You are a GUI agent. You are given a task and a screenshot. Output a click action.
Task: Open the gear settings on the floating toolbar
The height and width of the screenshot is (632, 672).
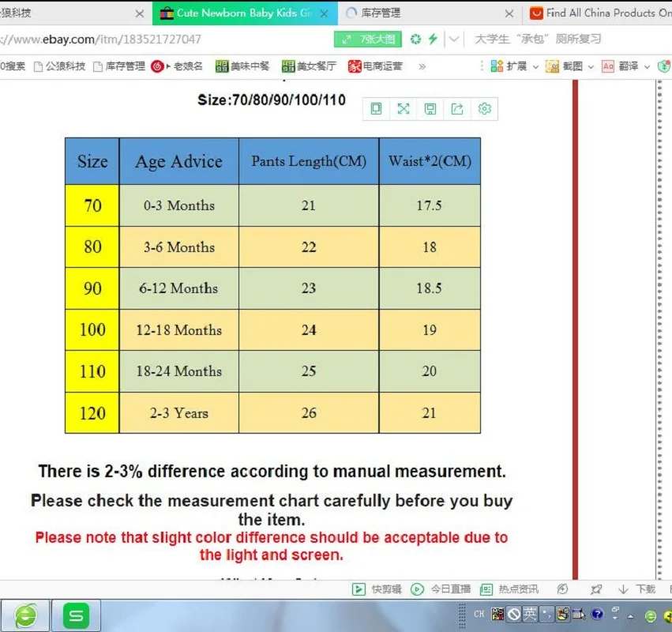pyautogui.click(x=484, y=109)
